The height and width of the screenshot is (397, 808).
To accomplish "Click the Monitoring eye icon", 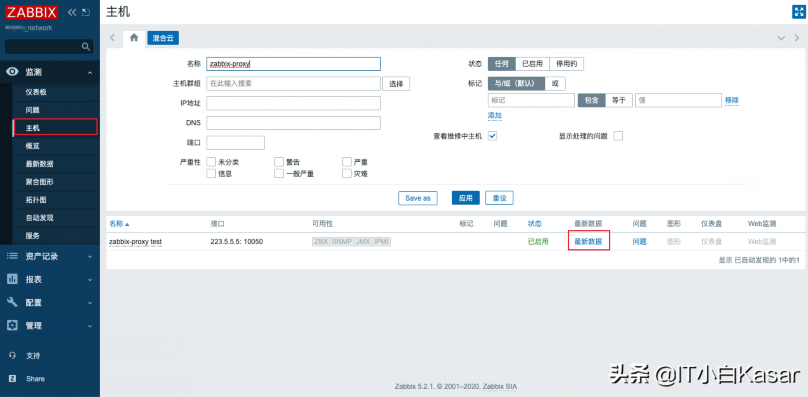I will click(x=12, y=72).
